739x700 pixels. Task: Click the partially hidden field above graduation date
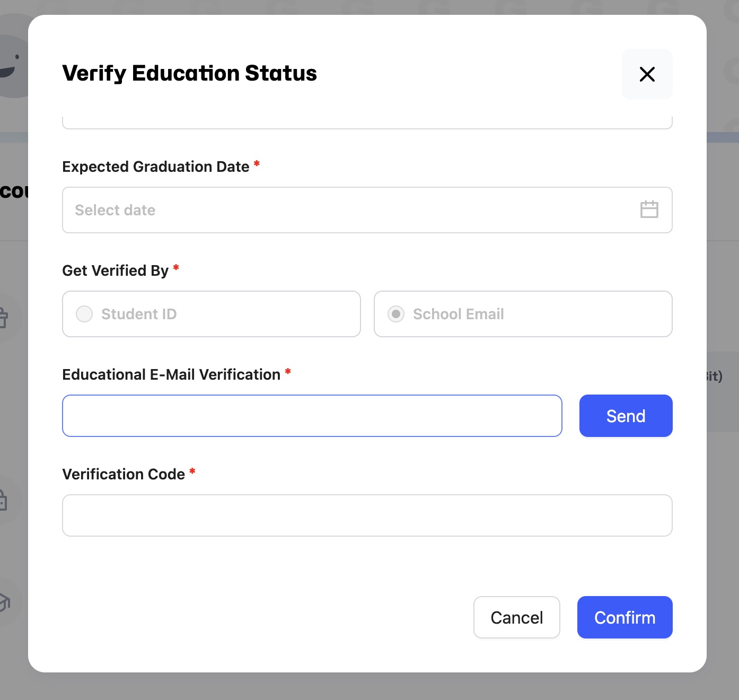[367, 122]
